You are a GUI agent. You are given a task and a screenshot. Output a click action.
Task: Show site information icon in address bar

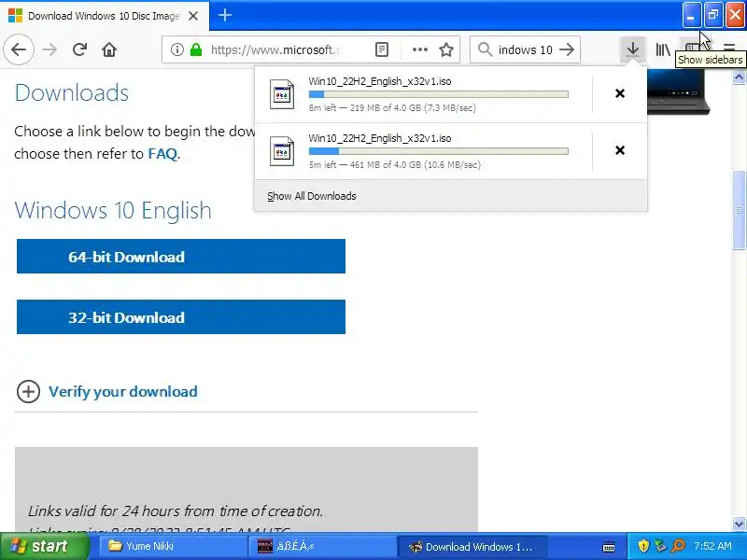point(176,49)
